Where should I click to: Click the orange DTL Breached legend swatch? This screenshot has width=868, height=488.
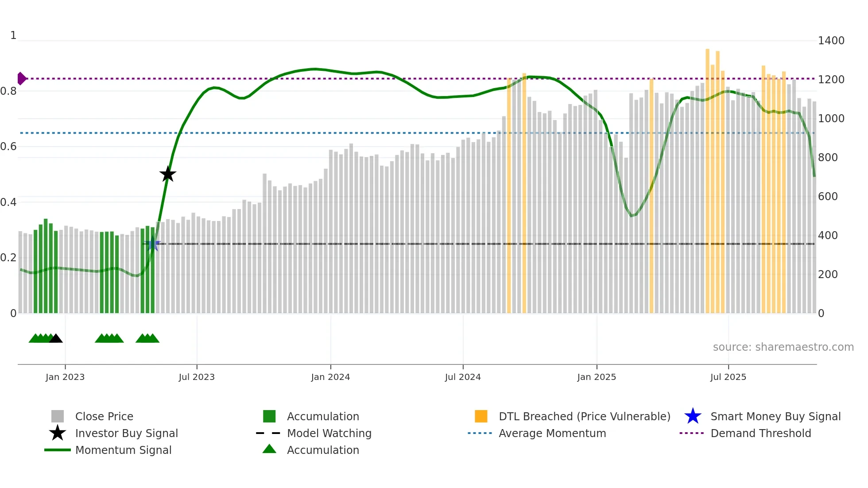481,416
